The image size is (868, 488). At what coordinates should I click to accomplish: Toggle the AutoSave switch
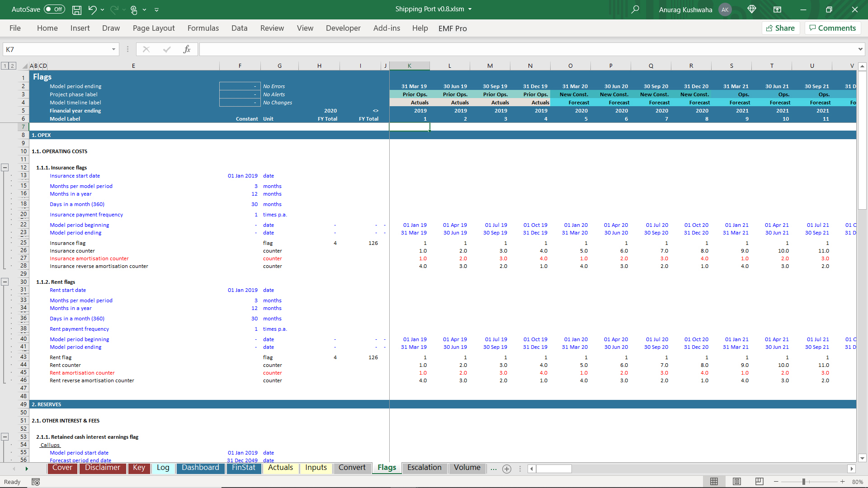tap(54, 9)
